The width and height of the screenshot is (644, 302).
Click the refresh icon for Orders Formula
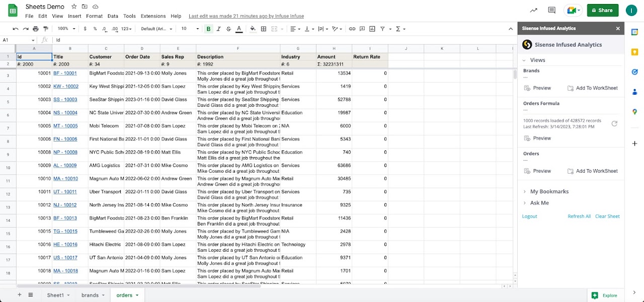pos(614,123)
